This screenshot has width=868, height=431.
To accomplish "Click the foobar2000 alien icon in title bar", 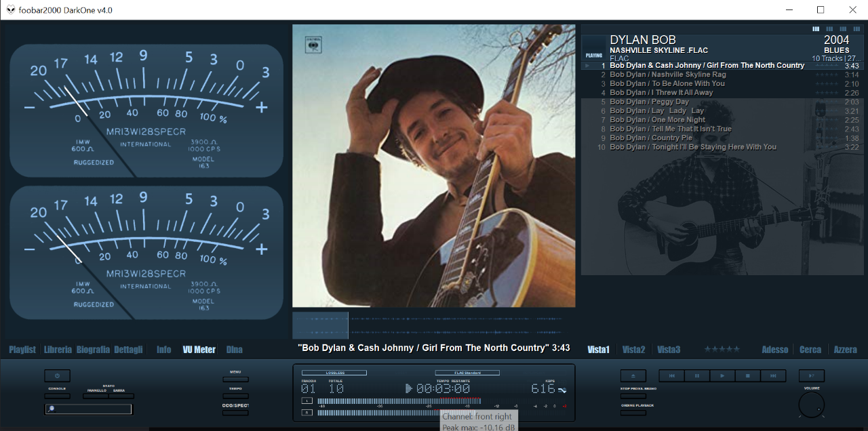I will 11,9.
